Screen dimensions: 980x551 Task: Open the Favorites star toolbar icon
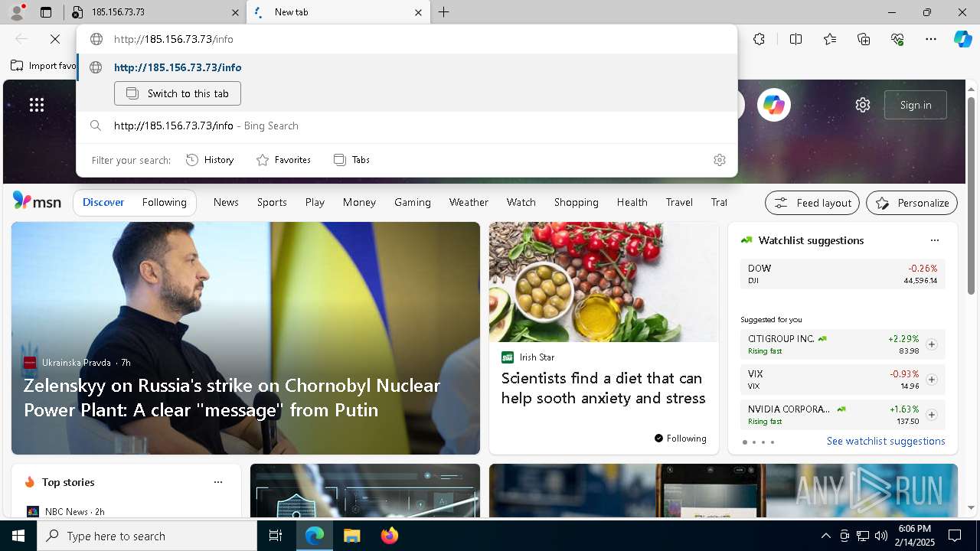830,39
